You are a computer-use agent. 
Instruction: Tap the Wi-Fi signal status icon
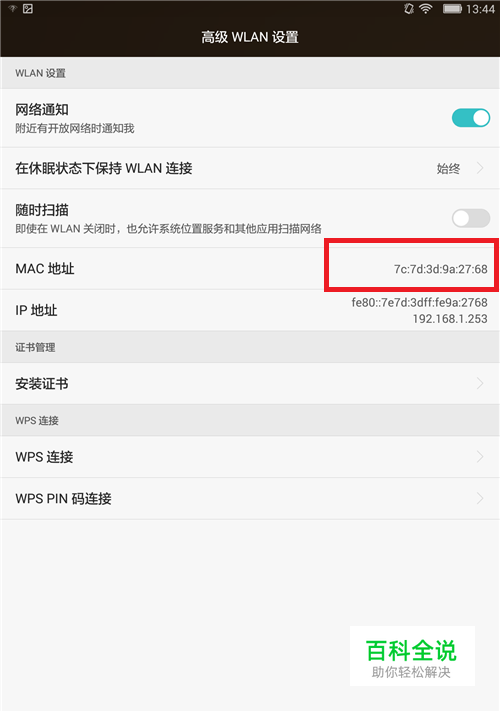(x=425, y=9)
